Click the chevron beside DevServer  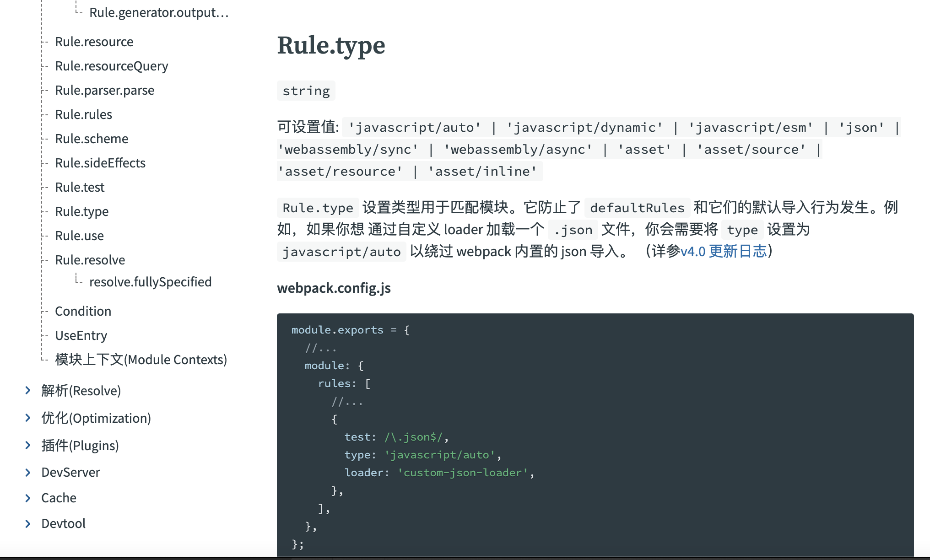click(28, 472)
